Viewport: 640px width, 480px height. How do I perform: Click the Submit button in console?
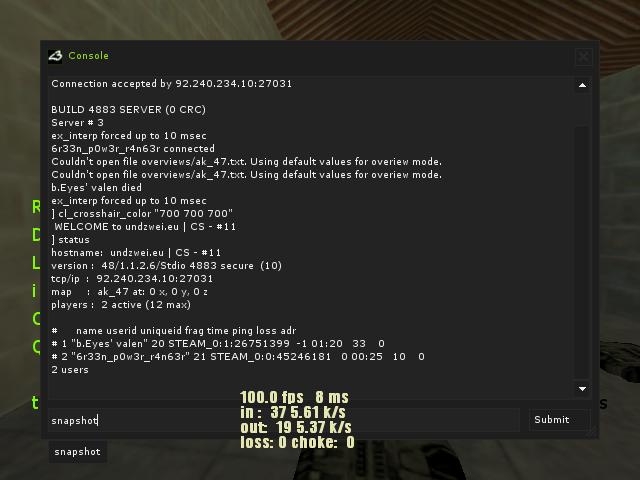click(x=559, y=420)
